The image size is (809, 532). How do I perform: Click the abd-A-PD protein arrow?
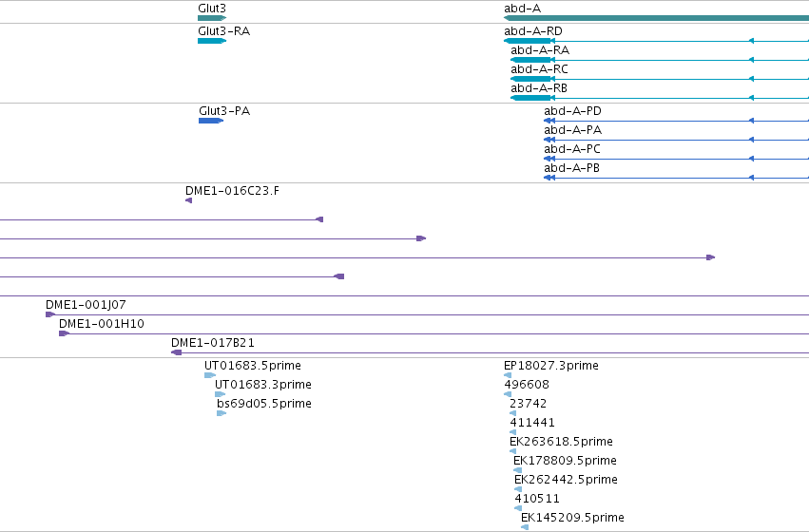pyautogui.click(x=549, y=121)
